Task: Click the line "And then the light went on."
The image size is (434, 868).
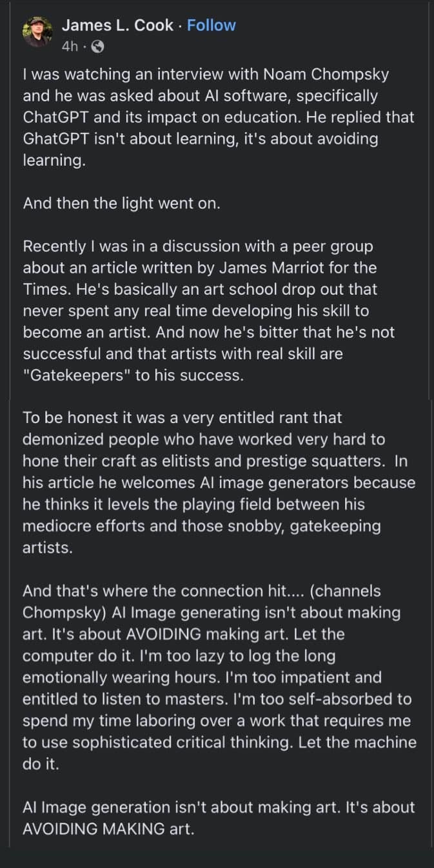Action: [x=121, y=204]
